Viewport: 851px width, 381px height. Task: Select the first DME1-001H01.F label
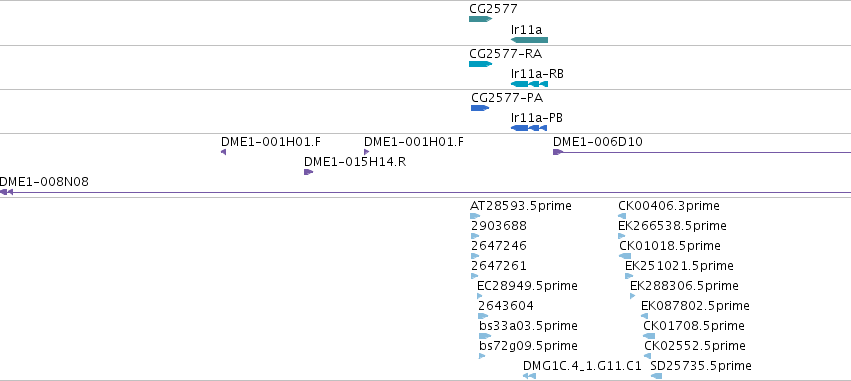click(271, 142)
